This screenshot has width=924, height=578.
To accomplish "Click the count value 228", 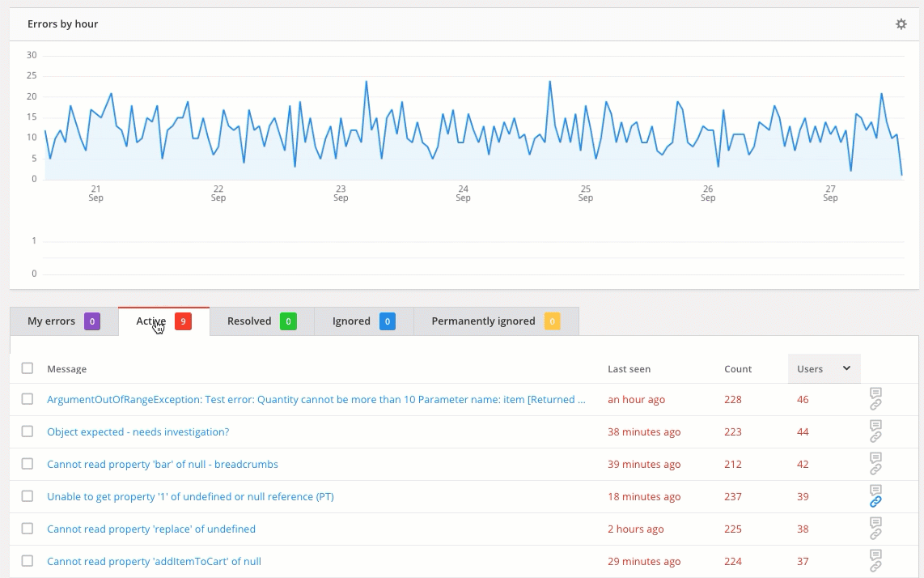I will tap(733, 399).
